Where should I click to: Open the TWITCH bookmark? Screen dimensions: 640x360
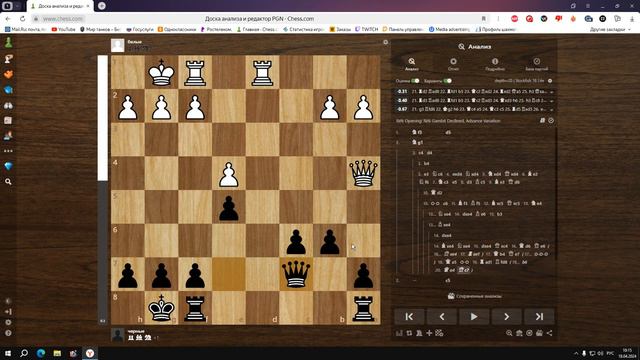[x=366, y=29]
